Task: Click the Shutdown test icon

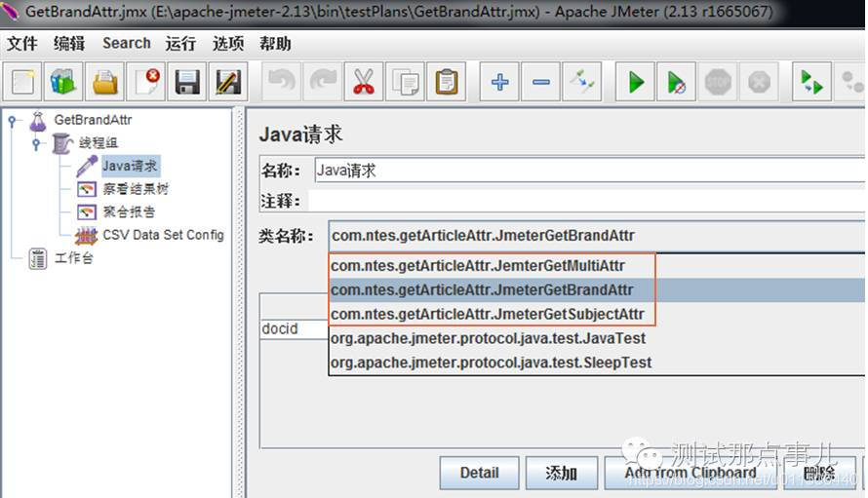Action: click(759, 82)
